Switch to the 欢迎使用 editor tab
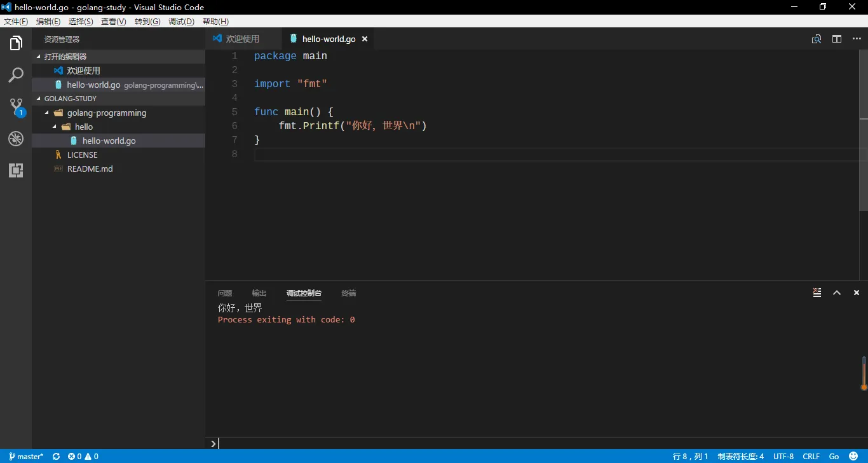 pyautogui.click(x=243, y=39)
